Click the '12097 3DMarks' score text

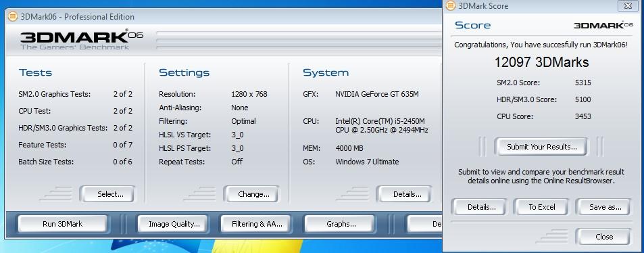541,62
